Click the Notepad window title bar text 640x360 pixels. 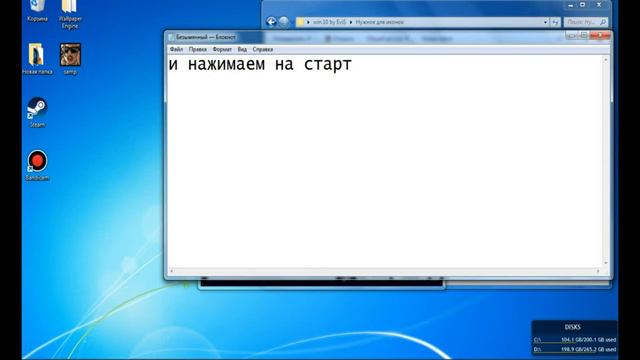pyautogui.click(x=206, y=37)
